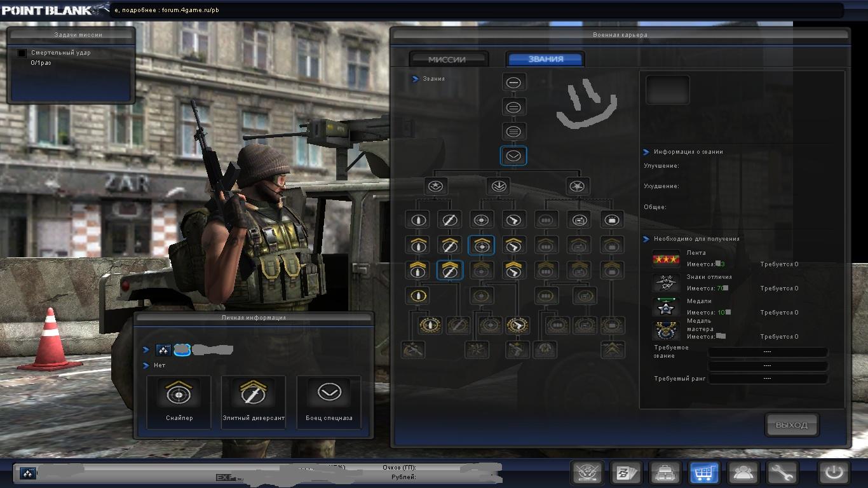Viewport: 868px width, 488px height.
Task: Click the wrench settings icon
Action: click(782, 473)
